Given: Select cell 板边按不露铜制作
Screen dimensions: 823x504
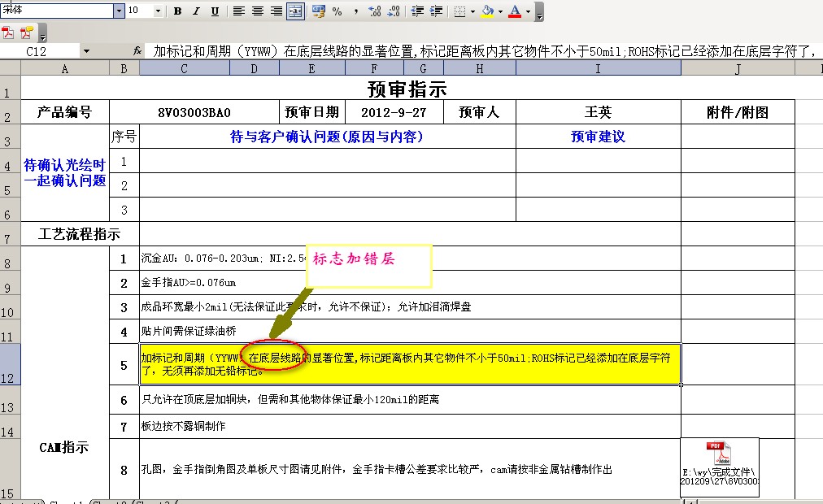Looking at the screenshot, I should click(x=410, y=427).
